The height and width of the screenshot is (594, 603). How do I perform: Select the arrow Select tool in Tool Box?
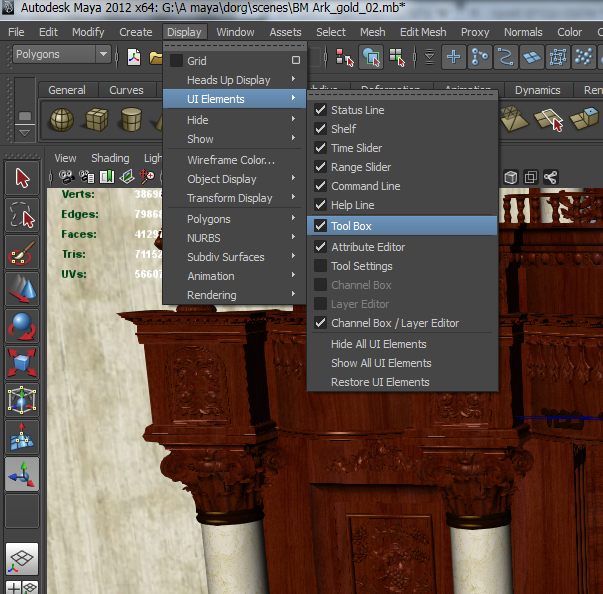[x=23, y=179]
